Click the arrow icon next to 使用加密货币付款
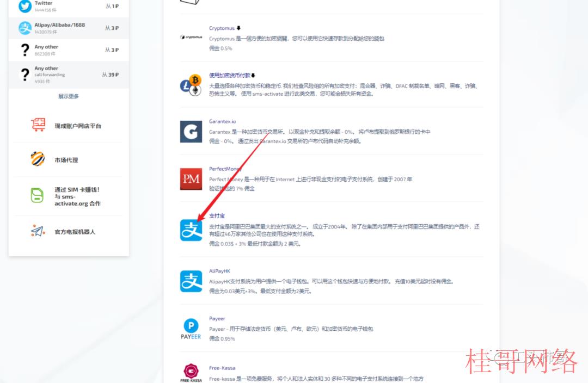The height and width of the screenshot is (383, 588). pos(253,75)
